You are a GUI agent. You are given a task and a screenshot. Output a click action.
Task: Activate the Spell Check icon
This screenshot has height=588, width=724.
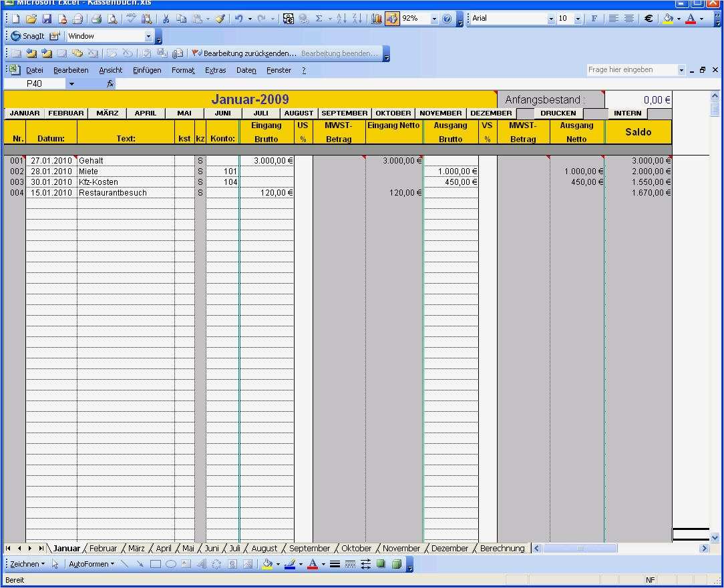[x=132, y=19]
